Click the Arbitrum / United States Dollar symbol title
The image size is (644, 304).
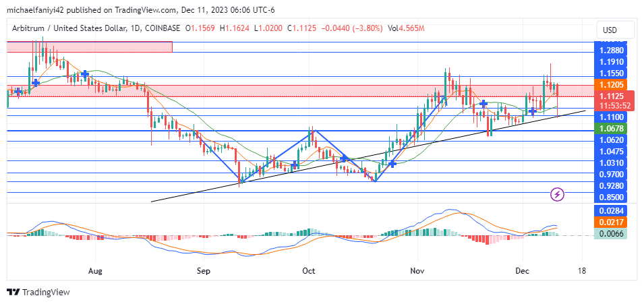pos(69,28)
